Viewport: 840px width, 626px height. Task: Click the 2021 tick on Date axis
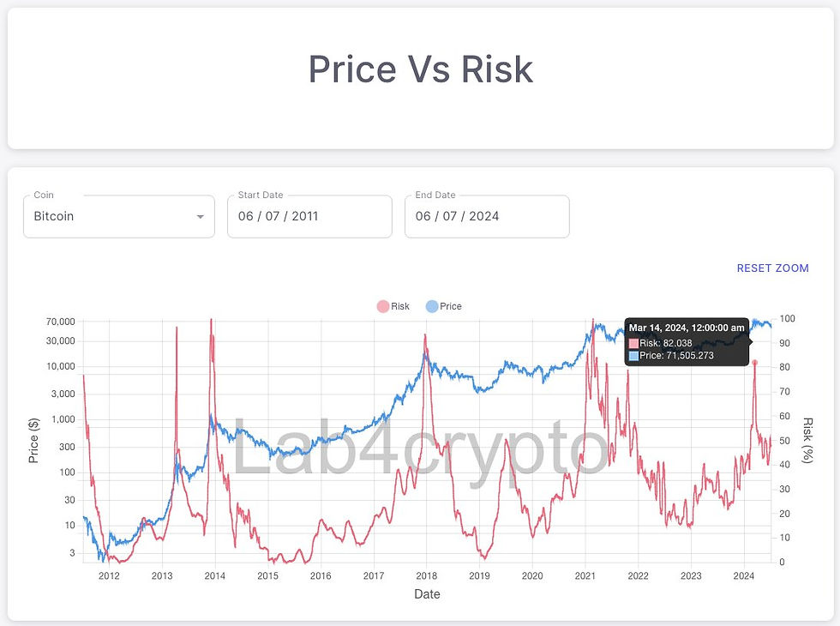[585, 576]
